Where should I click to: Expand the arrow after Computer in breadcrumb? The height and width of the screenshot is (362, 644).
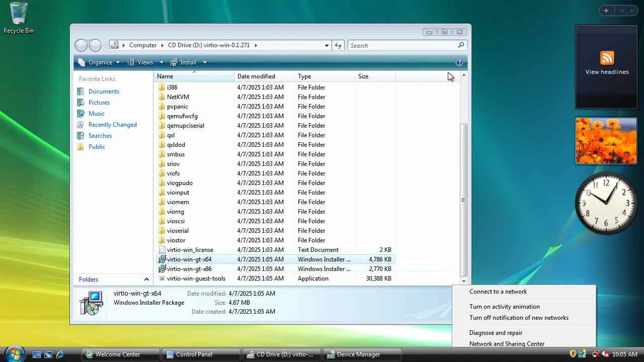pos(162,45)
